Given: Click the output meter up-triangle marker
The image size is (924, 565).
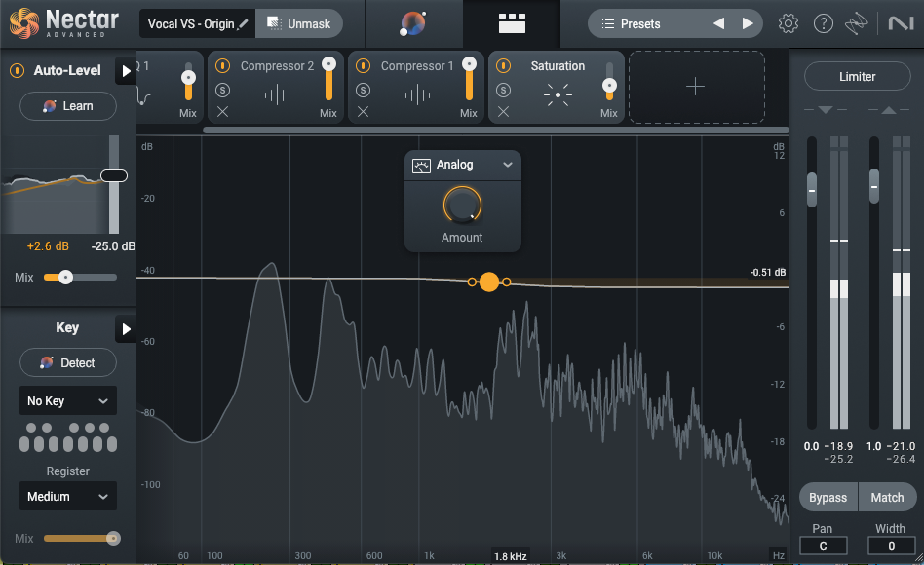Looking at the screenshot, I should [x=889, y=109].
